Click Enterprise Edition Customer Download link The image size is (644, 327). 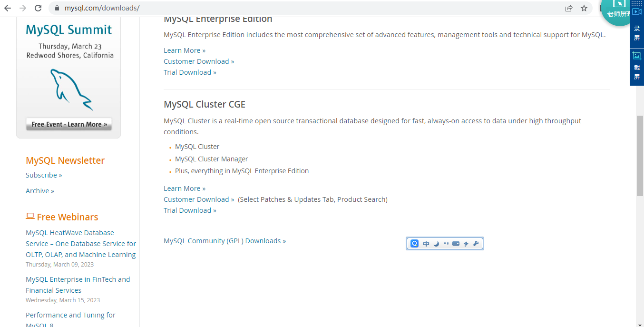tap(199, 61)
